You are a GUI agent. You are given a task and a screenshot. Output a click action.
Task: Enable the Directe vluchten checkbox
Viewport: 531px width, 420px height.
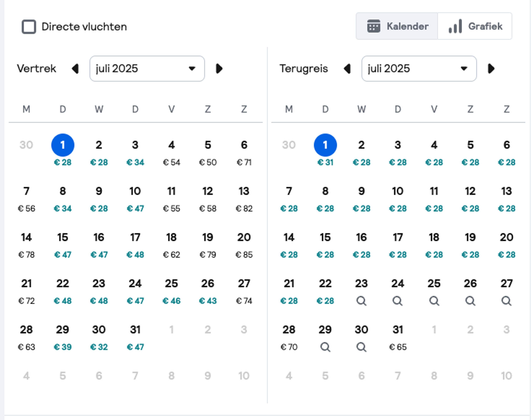coord(29,27)
